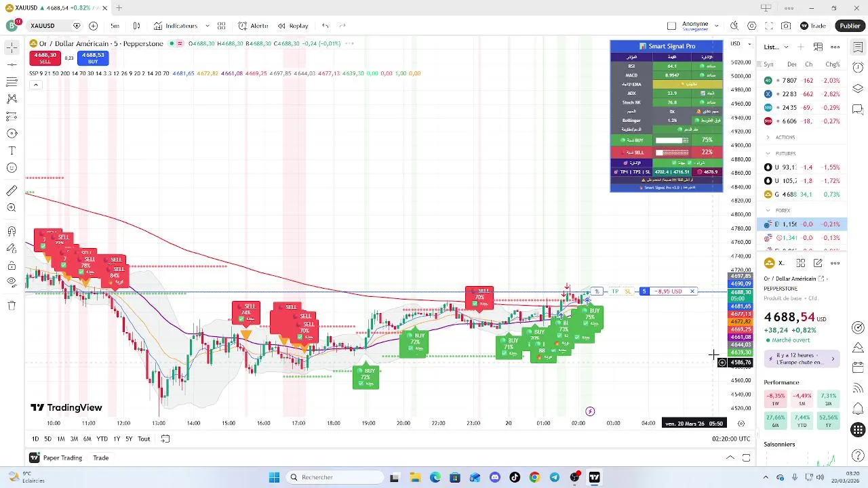The width and height of the screenshot is (868, 488).
Task: Switch to the Tout range
Action: 144,439
